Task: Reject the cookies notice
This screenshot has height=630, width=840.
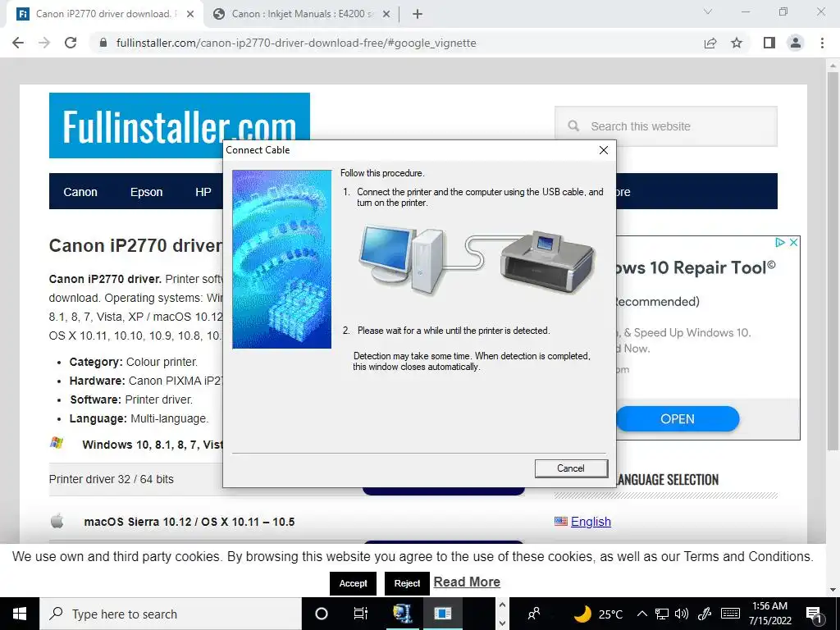Action: pyautogui.click(x=407, y=583)
